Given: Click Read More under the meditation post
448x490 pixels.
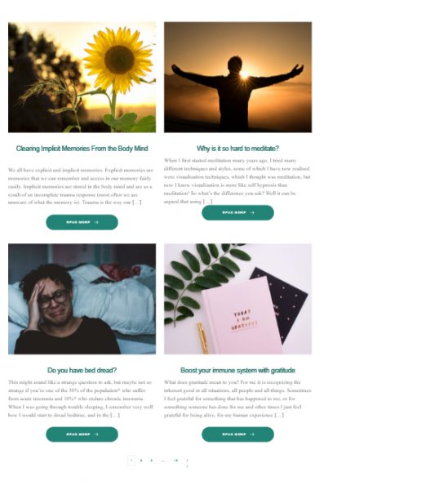Looking at the screenshot, I should 238,212.
